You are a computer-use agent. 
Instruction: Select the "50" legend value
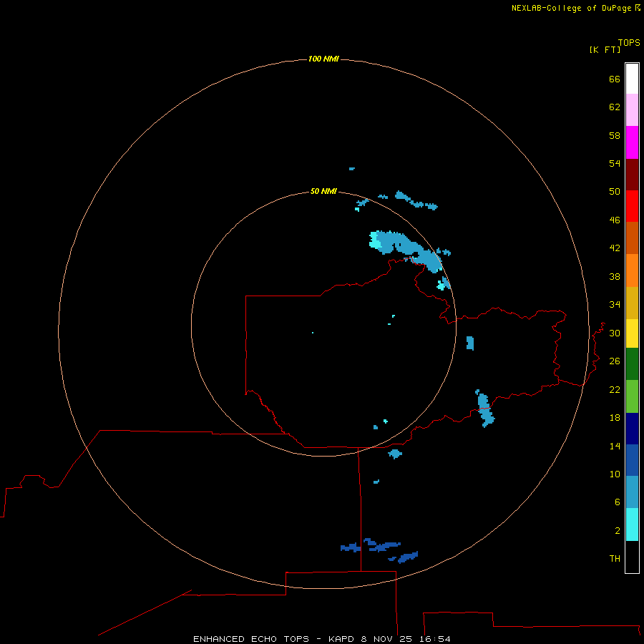click(615, 192)
